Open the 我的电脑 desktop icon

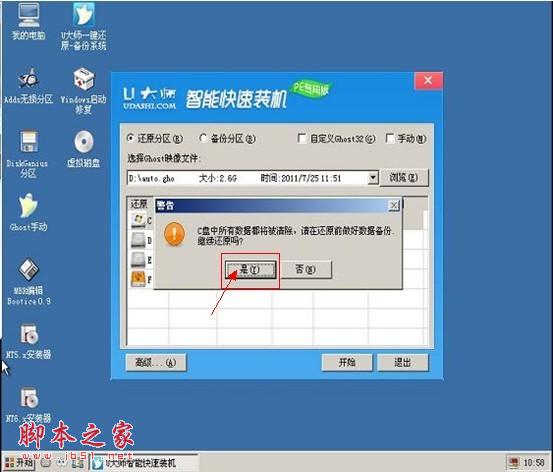(29, 21)
